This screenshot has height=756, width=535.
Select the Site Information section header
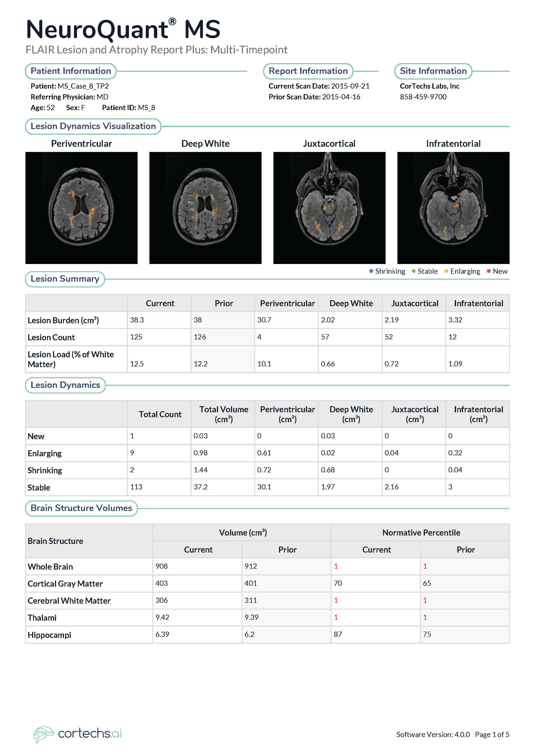433,71
